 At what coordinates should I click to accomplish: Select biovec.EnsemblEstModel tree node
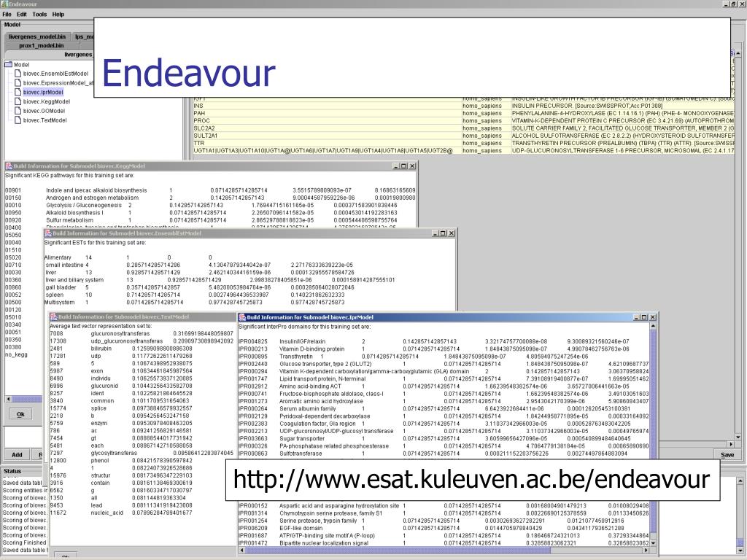(x=55, y=74)
